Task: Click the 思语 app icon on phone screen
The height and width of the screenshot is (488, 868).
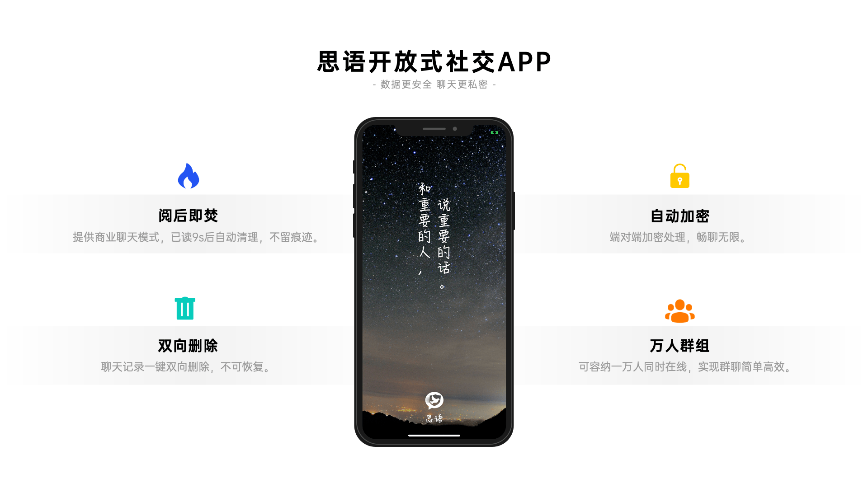Action: point(434,399)
